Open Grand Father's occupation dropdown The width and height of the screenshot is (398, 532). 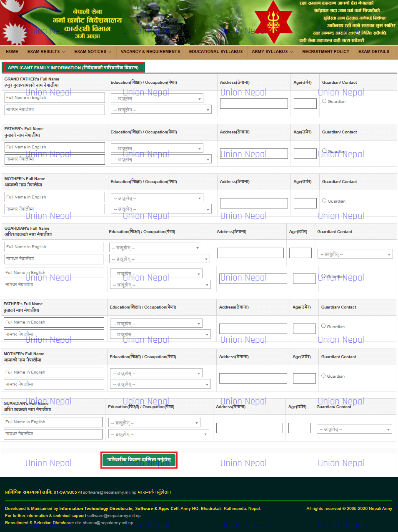(162, 110)
